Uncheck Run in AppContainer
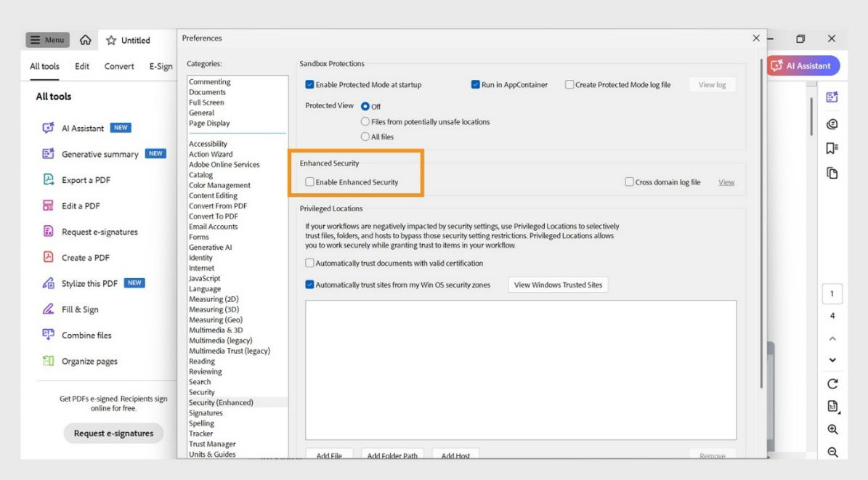 coord(474,84)
